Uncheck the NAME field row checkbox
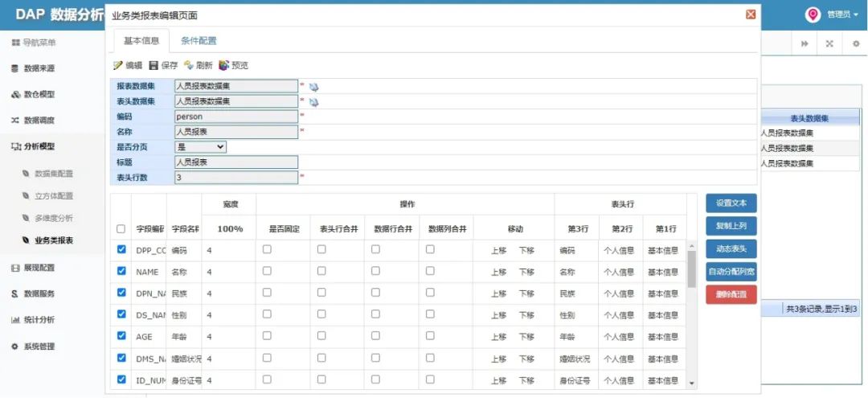 122,271
